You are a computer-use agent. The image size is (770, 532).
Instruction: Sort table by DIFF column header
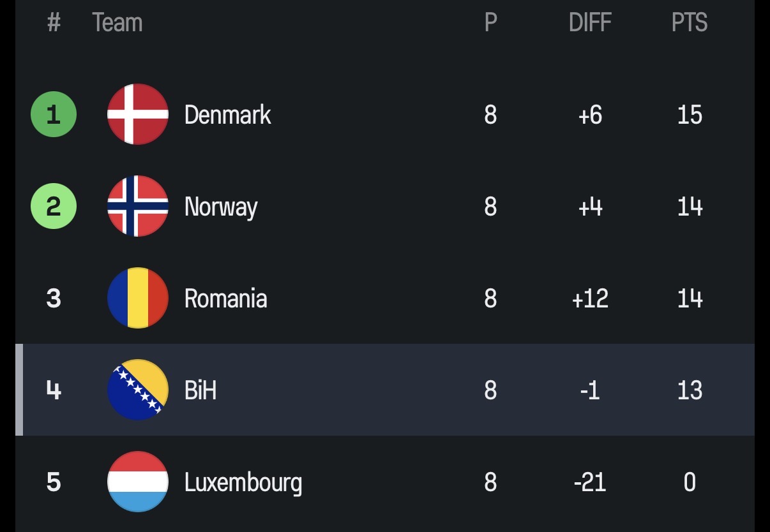pyautogui.click(x=590, y=23)
